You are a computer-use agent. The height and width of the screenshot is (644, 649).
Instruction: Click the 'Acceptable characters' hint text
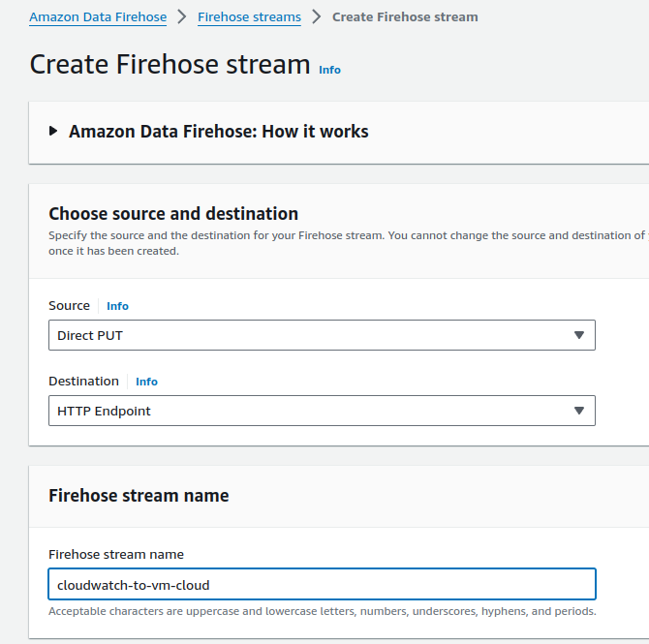322,611
